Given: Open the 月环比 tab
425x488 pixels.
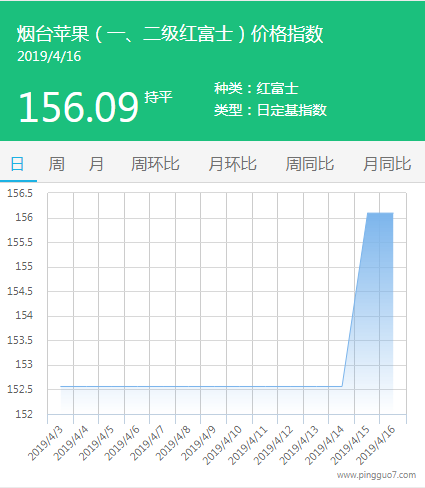Looking at the screenshot, I should tap(233, 164).
